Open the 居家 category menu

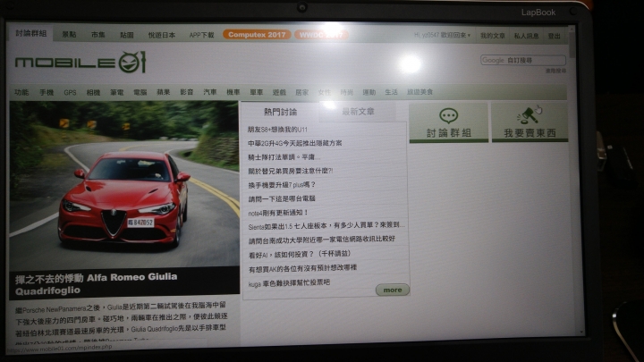tap(302, 92)
